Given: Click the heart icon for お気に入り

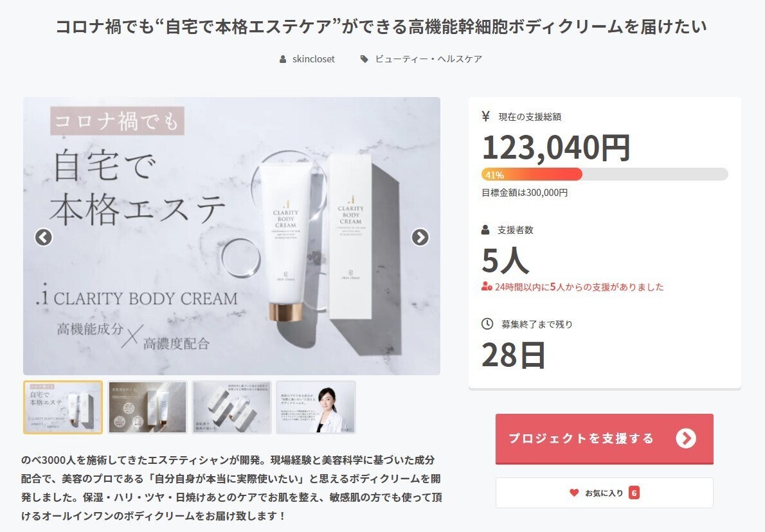Looking at the screenshot, I should coord(574,493).
